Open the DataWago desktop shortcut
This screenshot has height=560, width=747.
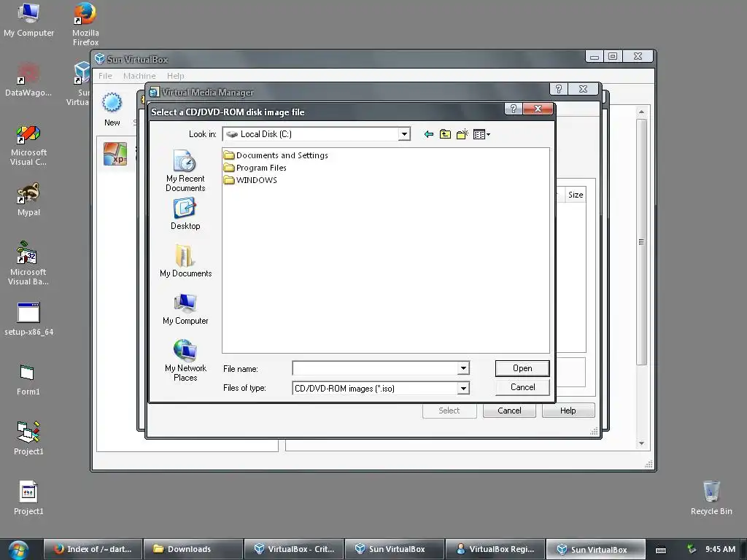coord(28,79)
